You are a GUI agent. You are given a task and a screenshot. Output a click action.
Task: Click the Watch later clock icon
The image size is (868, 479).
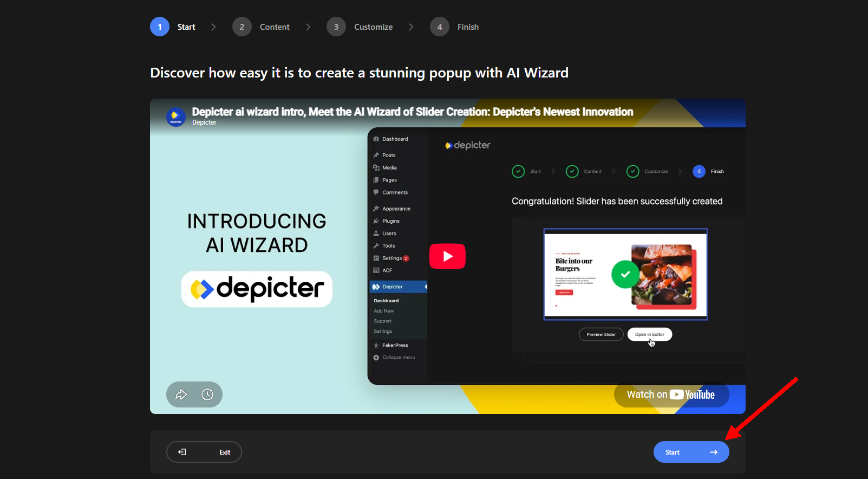click(x=207, y=394)
